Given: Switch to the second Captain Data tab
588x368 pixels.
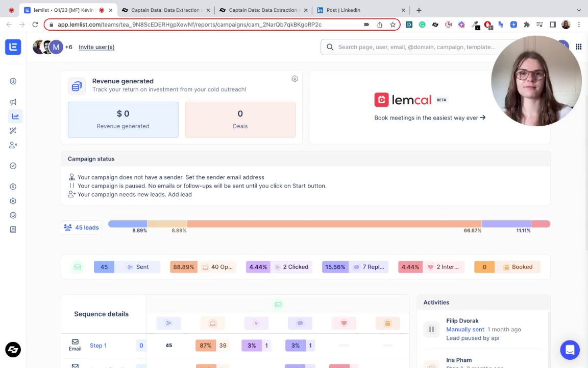Looking at the screenshot, I should [166, 10].
